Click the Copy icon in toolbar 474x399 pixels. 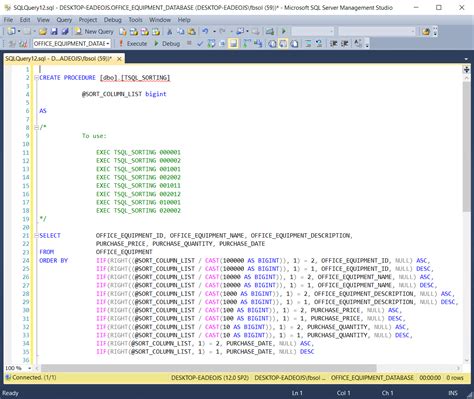click(180, 32)
